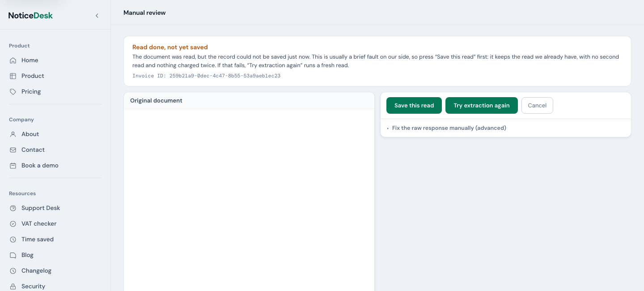Click the NoticeDesk logo

pyautogui.click(x=30, y=16)
